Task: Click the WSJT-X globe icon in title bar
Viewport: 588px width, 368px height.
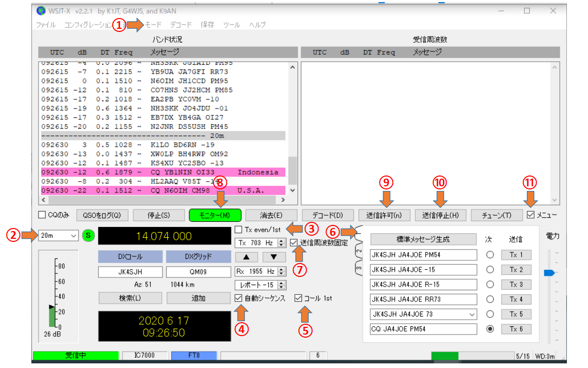Action: click(41, 11)
